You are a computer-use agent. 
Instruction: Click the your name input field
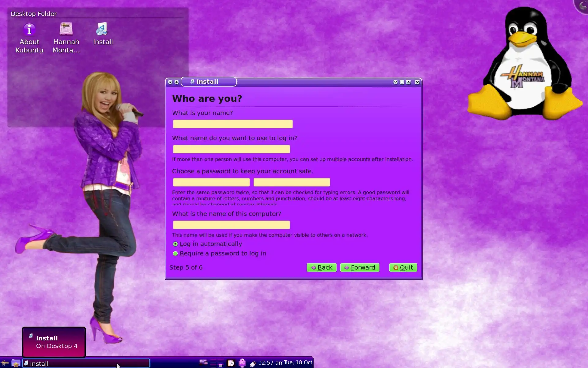click(x=232, y=124)
